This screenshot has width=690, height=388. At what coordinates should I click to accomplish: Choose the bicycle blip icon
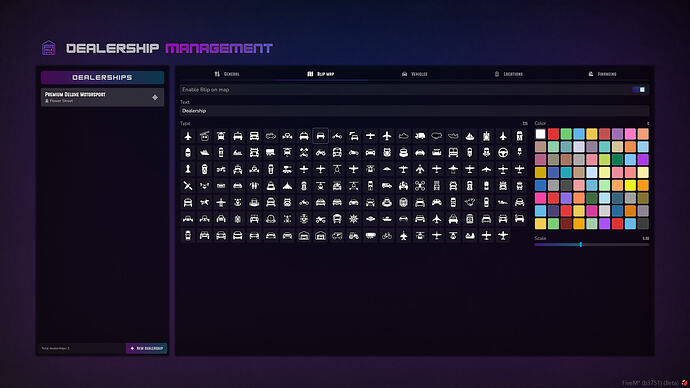tap(387, 236)
